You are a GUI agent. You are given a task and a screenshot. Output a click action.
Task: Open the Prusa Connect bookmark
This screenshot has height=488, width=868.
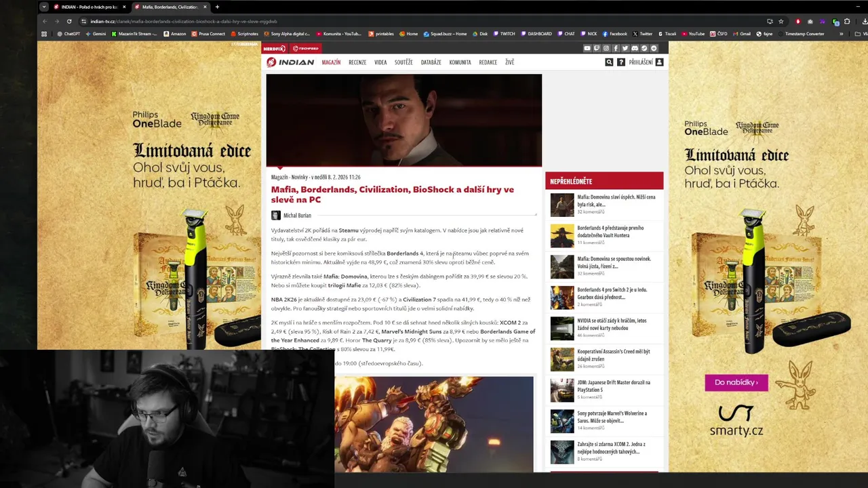208,33
